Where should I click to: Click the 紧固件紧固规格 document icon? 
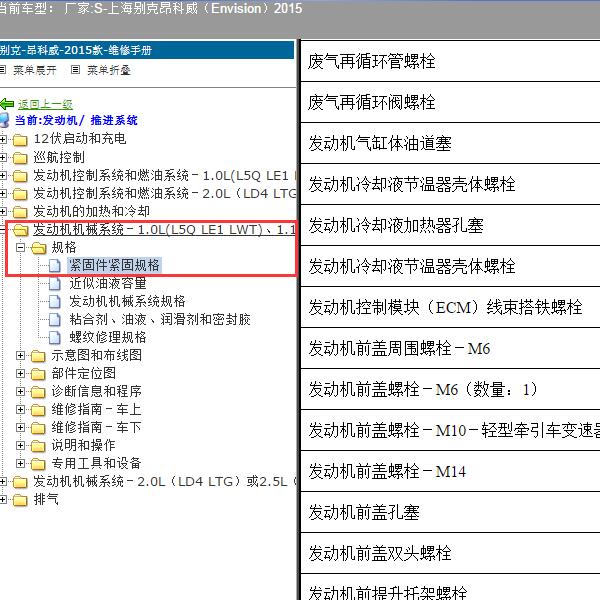(x=55, y=266)
